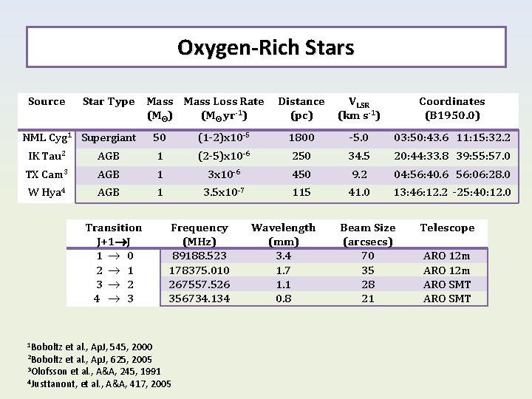Select the 'NML Cyg' source cell

click(47, 137)
